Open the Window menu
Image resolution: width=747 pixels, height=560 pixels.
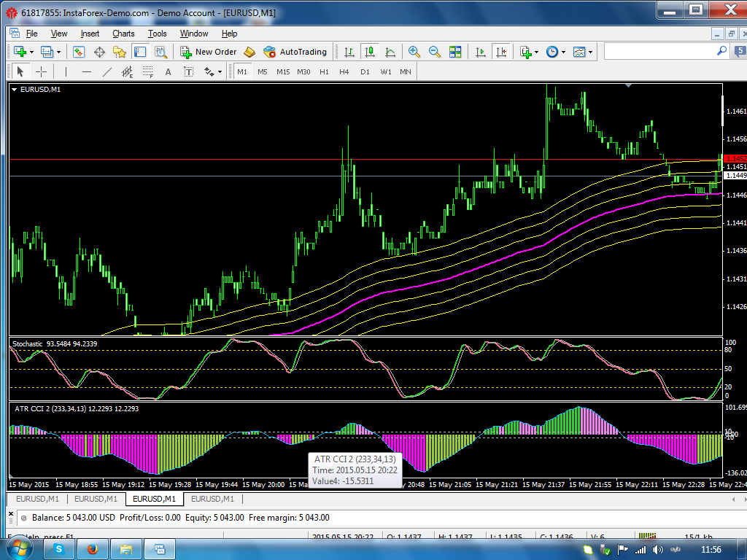[x=194, y=34]
